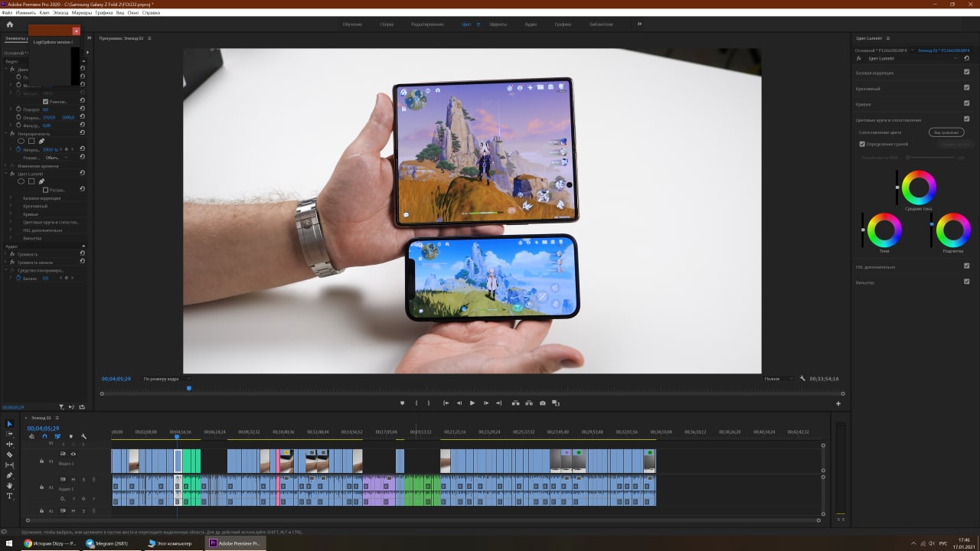This screenshot has height=551, width=980.
Task: Select the Slip tool
Action: (10, 465)
